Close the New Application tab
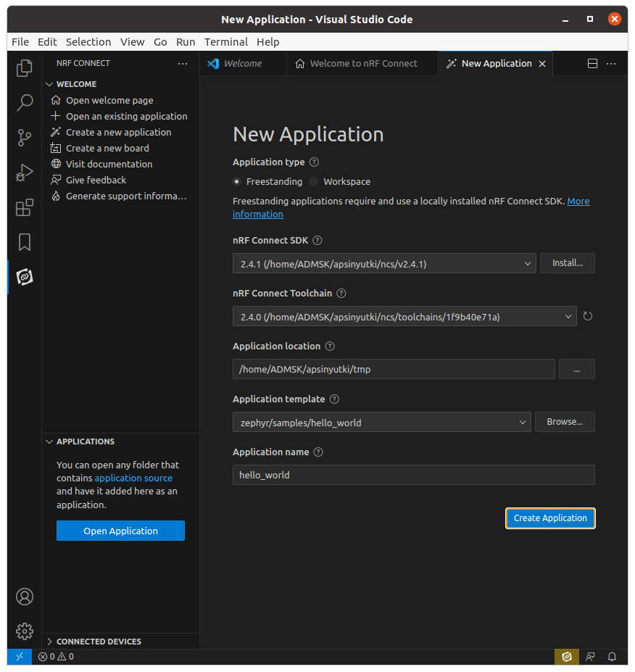 click(542, 64)
